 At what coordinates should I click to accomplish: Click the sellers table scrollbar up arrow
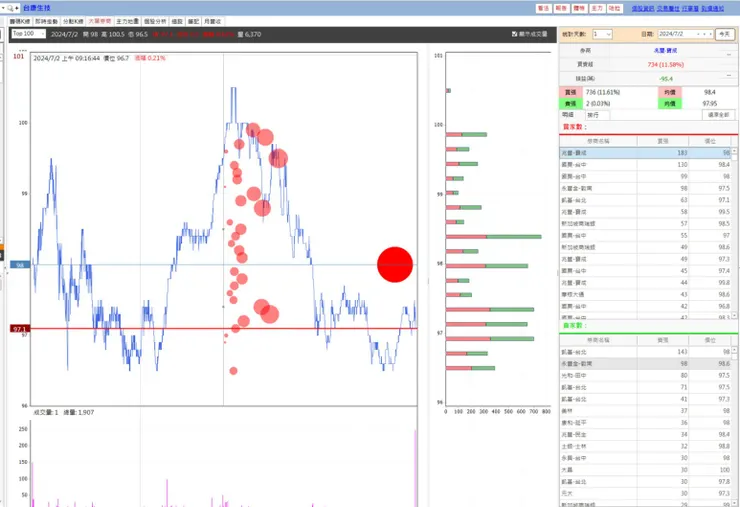(x=734, y=350)
